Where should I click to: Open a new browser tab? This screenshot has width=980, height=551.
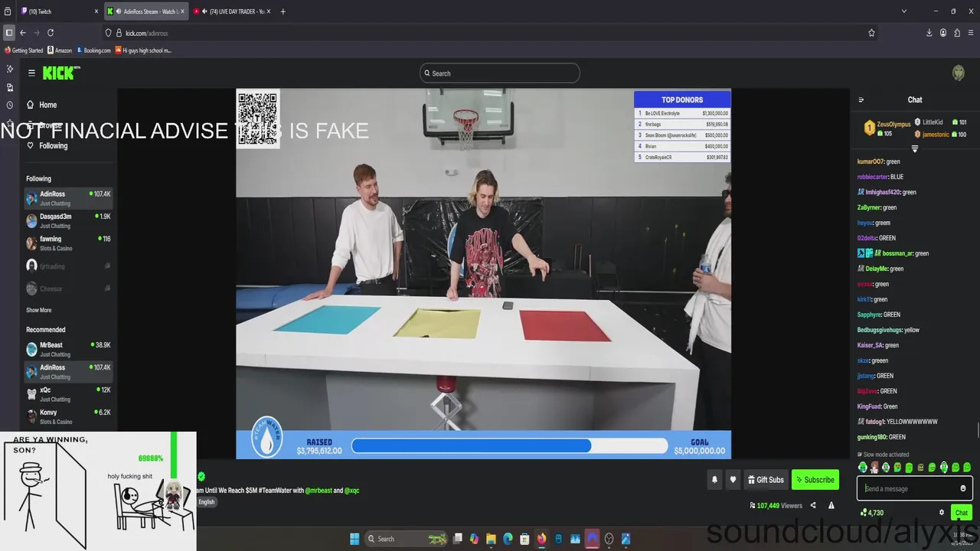[283, 11]
